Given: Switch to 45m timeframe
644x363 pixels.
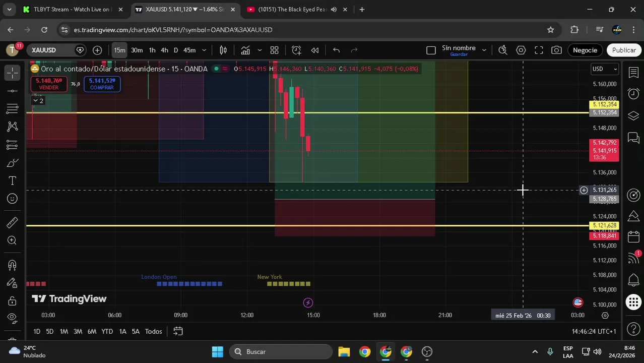Looking at the screenshot, I should coord(189,50).
